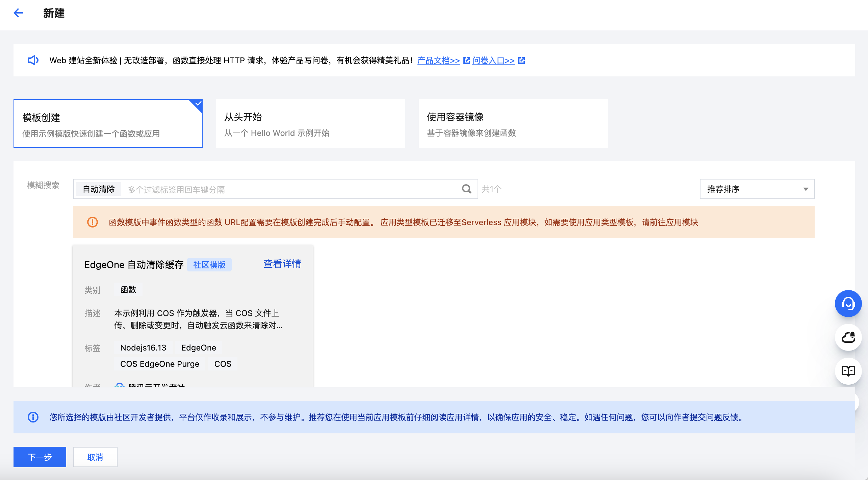The width and height of the screenshot is (868, 480).
Task: Click the 取消 cancel button
Action: (x=95, y=457)
